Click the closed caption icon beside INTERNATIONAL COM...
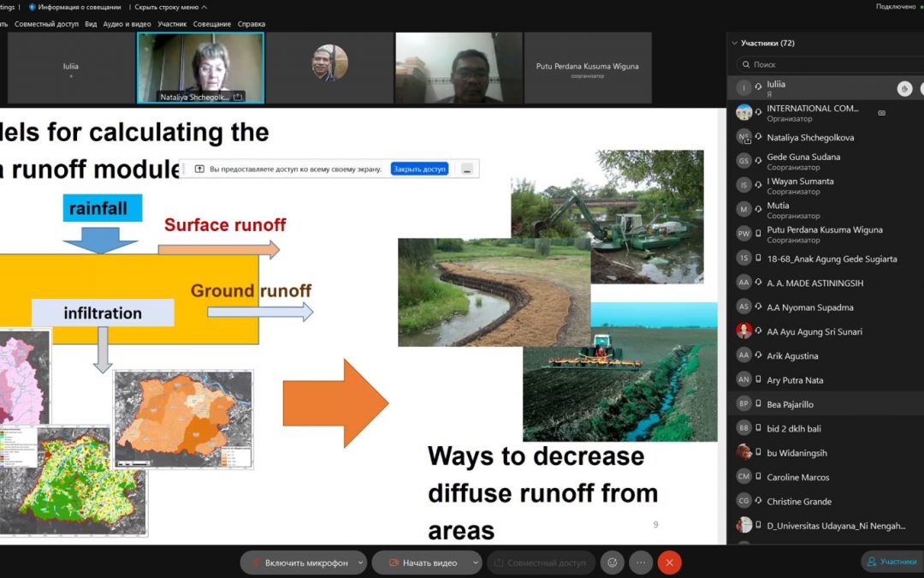 (x=881, y=112)
